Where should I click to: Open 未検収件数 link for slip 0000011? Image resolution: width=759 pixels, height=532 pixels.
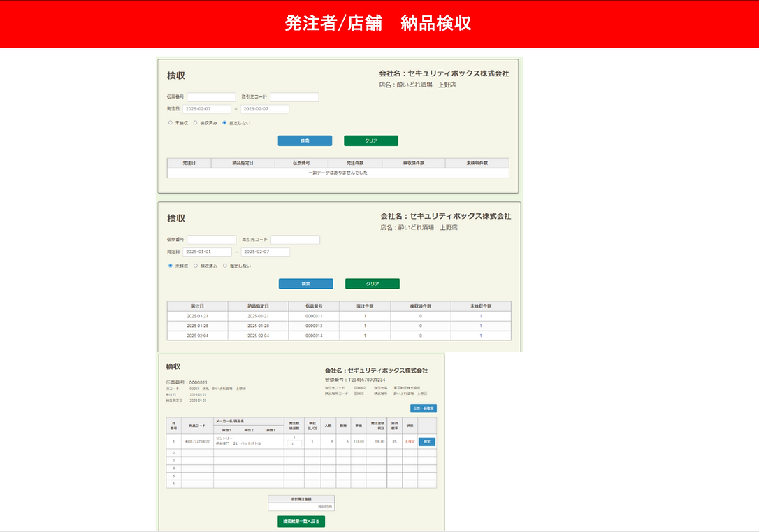point(481,316)
